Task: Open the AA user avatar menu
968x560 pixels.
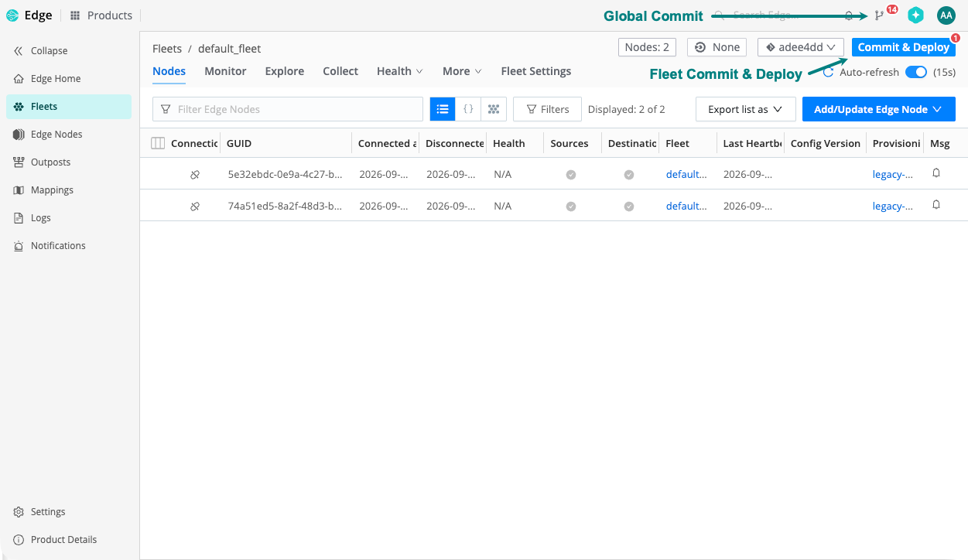Action: pos(946,15)
